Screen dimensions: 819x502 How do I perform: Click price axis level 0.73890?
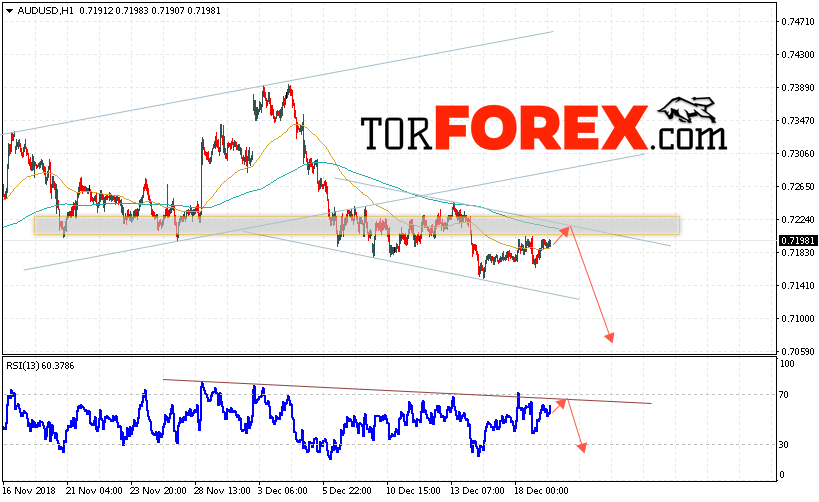coord(798,87)
